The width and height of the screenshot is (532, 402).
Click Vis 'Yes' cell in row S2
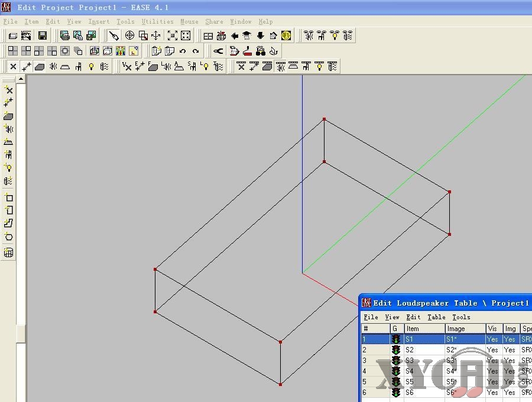coord(494,350)
